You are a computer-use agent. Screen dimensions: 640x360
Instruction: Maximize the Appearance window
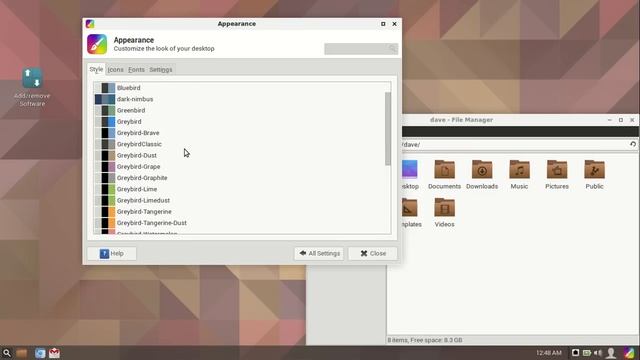(x=383, y=24)
